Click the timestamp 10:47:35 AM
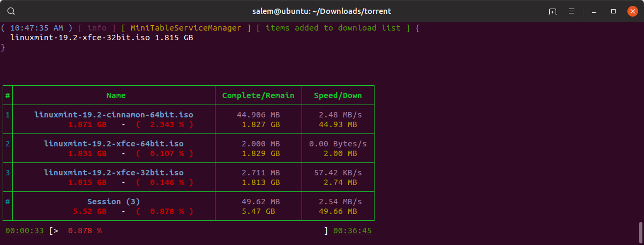Image resolution: width=644 pixels, height=245 pixels. click(x=37, y=28)
